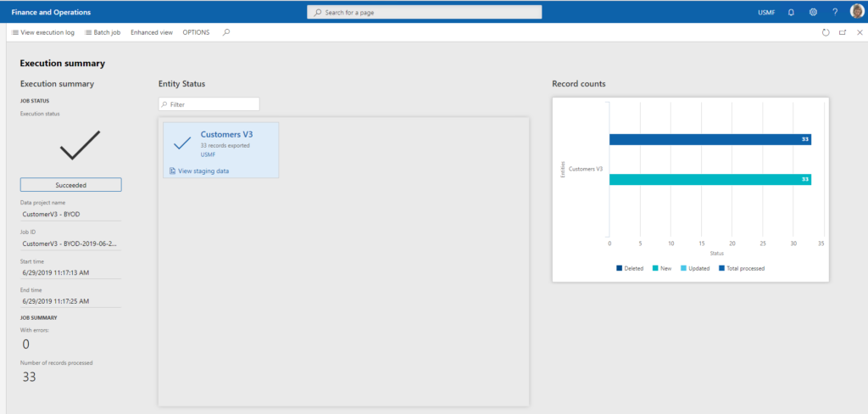Refresh the page with the refresh icon
Viewport: 868px width, 414px height.
point(826,33)
